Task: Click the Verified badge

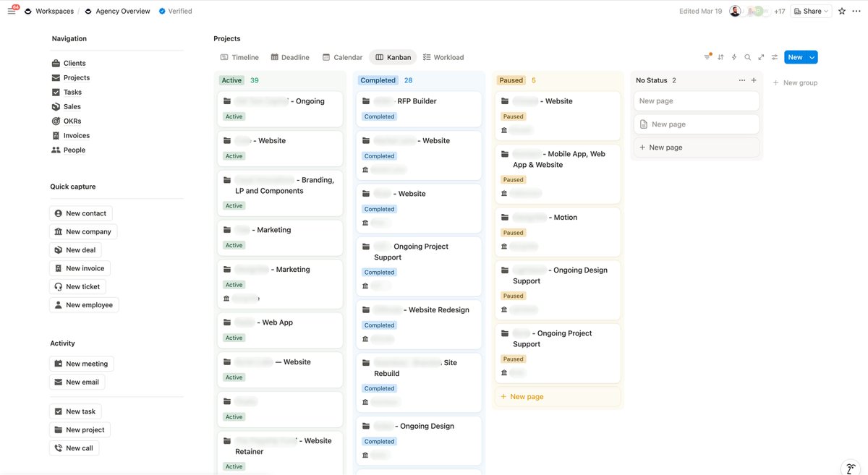Action: [176, 12]
